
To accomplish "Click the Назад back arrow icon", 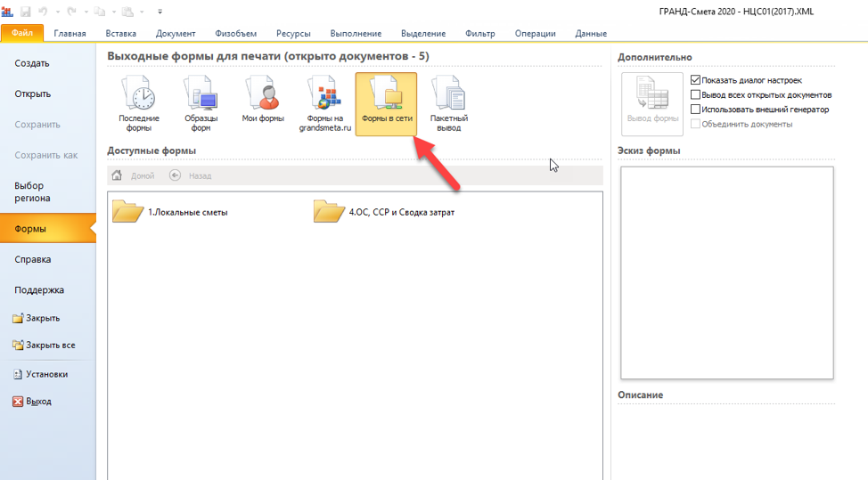I will click(175, 175).
